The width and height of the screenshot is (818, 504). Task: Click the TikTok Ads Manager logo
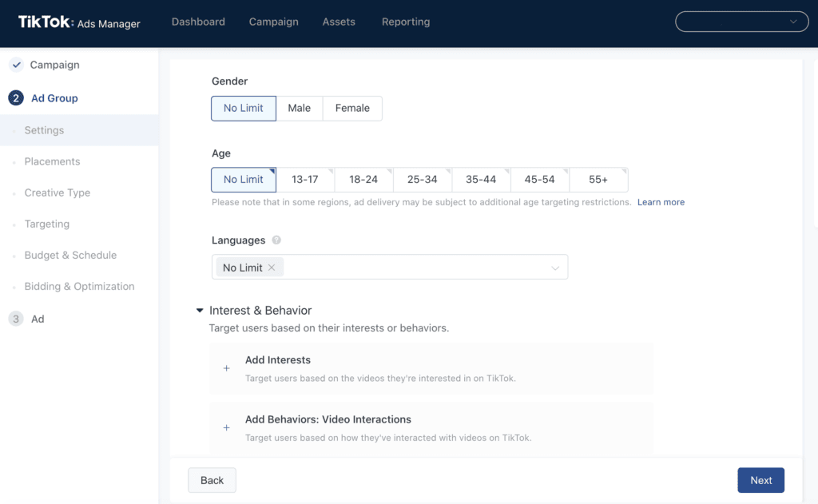[79, 22]
